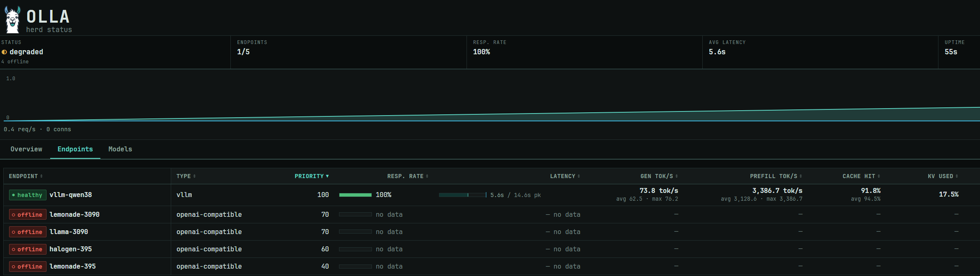Select the halogen-395 endpoint row name

(x=71, y=249)
